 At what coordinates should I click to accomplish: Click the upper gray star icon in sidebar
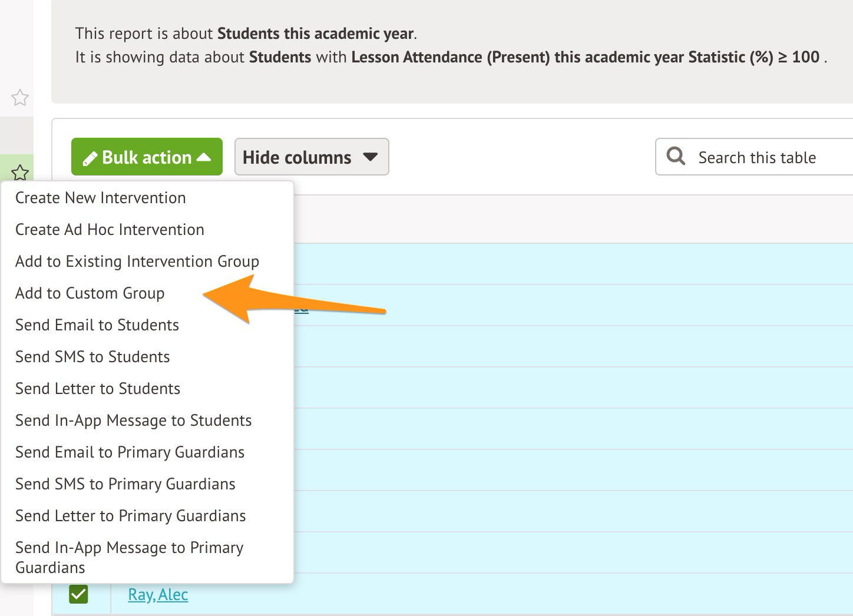pyautogui.click(x=20, y=97)
